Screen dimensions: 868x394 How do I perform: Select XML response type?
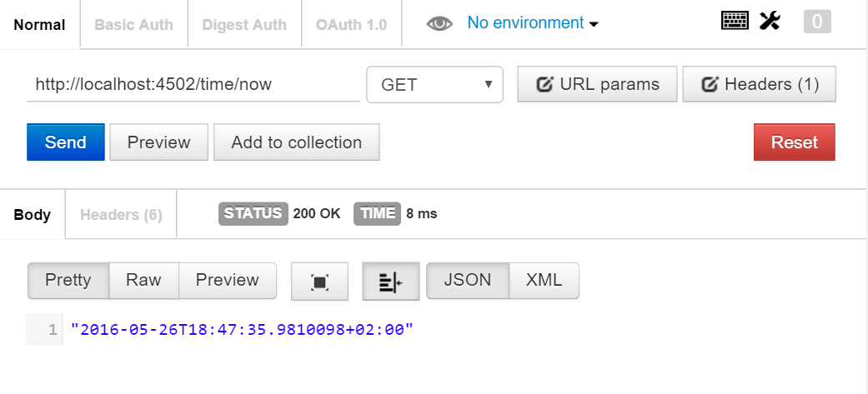point(544,281)
